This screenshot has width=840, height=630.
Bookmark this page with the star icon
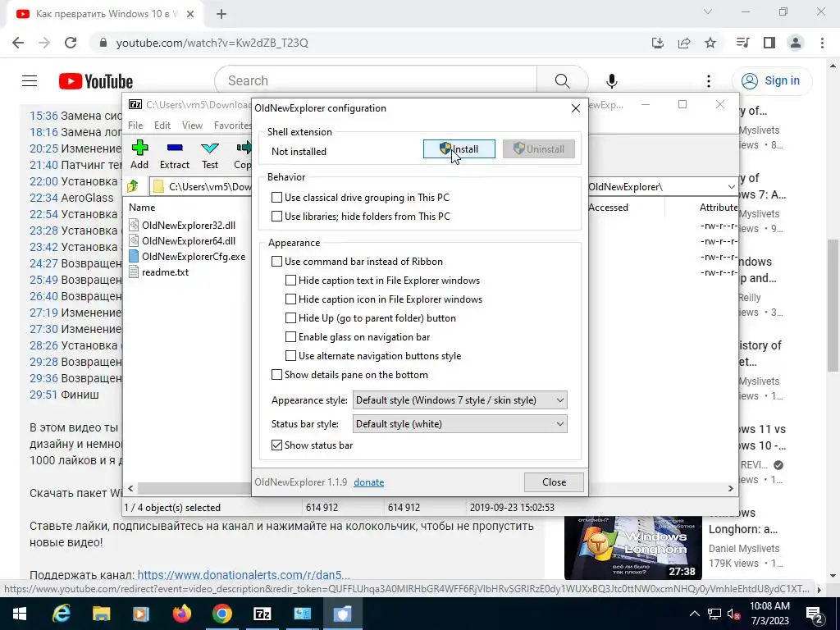tap(710, 43)
